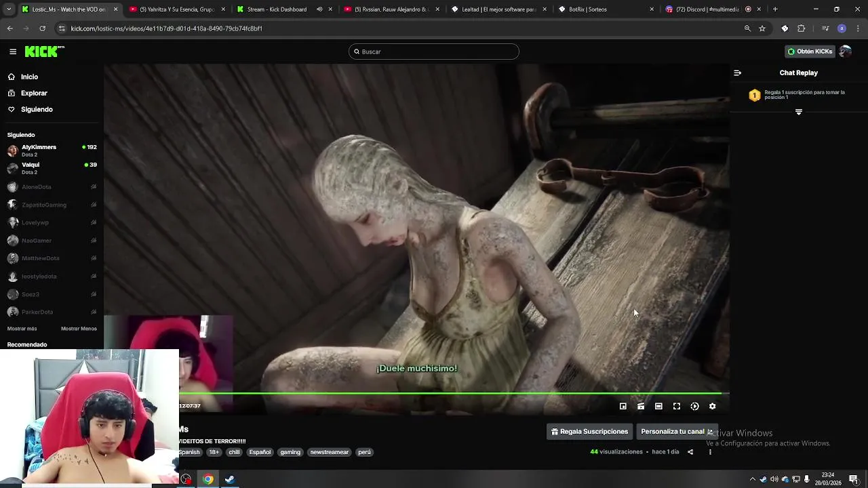Click the position 1 gift badge icon
868x488 pixels.
(755, 95)
